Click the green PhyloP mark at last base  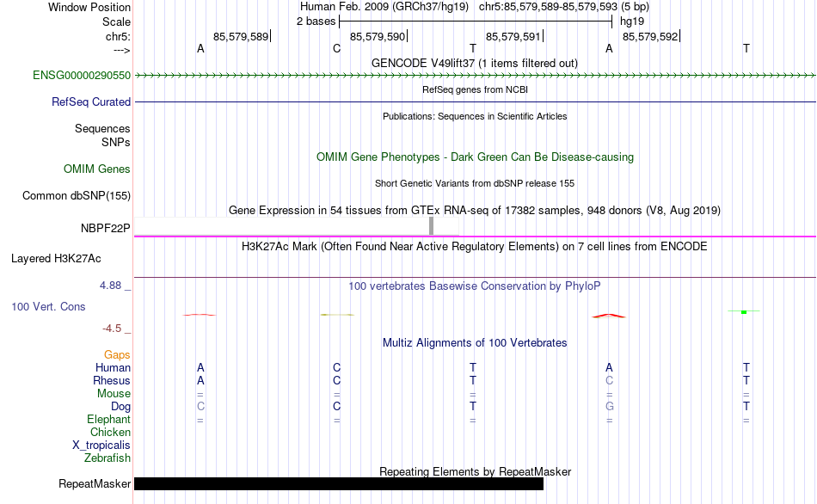point(744,311)
